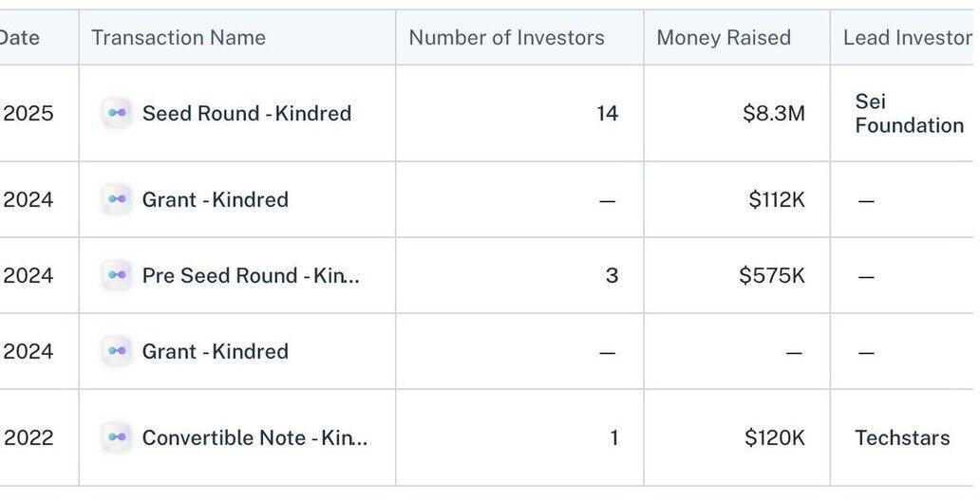Click Kindred logo beside $112K Grant

click(x=117, y=199)
